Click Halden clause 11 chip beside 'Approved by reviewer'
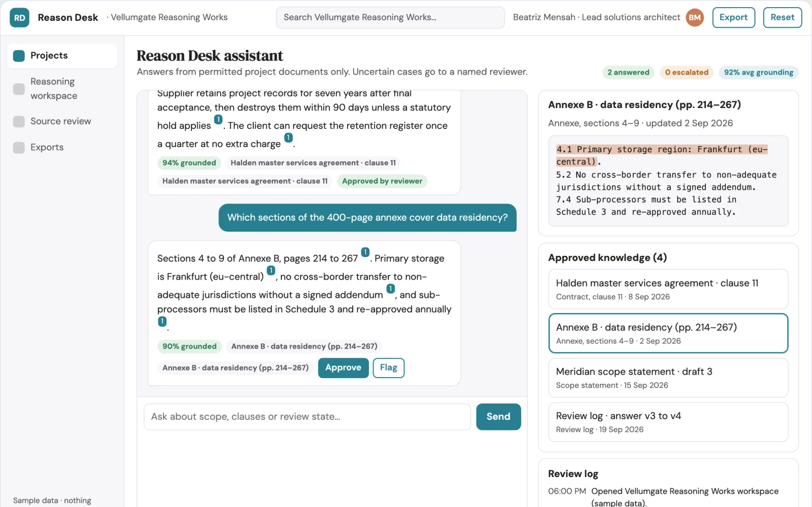The width and height of the screenshot is (812, 507). (x=245, y=181)
